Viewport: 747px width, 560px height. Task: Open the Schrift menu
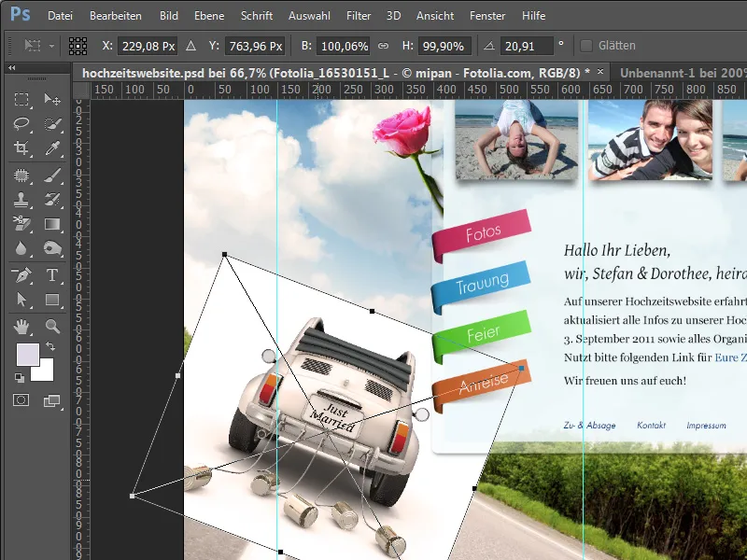click(x=257, y=16)
